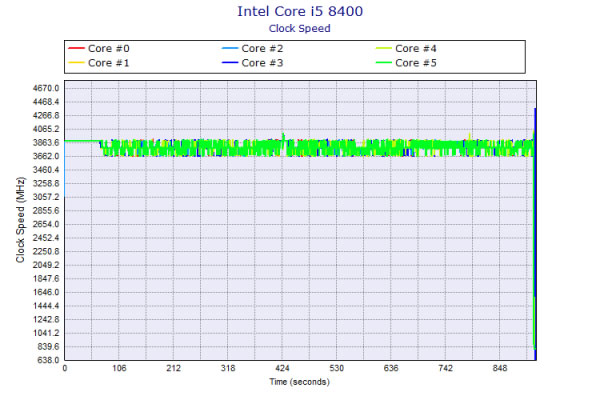The image size is (600, 400).
Task: Click the 1041.2 y-axis value
Action: (46, 333)
